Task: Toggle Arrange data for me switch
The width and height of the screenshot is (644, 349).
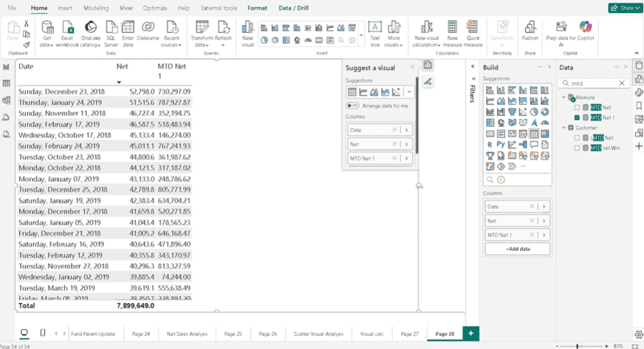Action: coord(352,106)
